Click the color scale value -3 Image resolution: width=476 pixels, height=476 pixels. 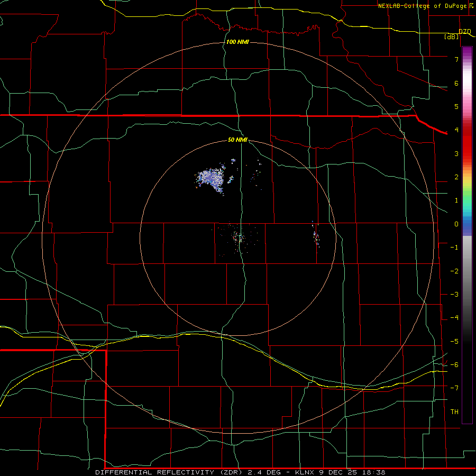pos(454,295)
